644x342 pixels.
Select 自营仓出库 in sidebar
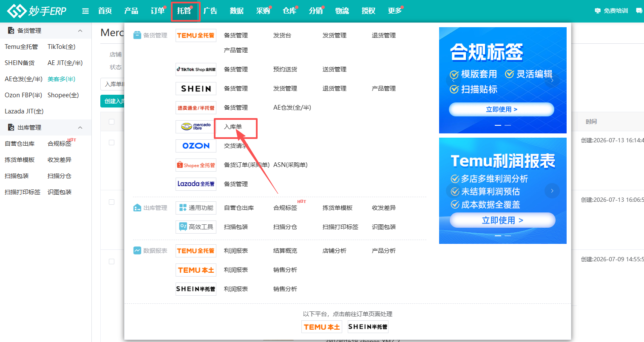coord(20,144)
